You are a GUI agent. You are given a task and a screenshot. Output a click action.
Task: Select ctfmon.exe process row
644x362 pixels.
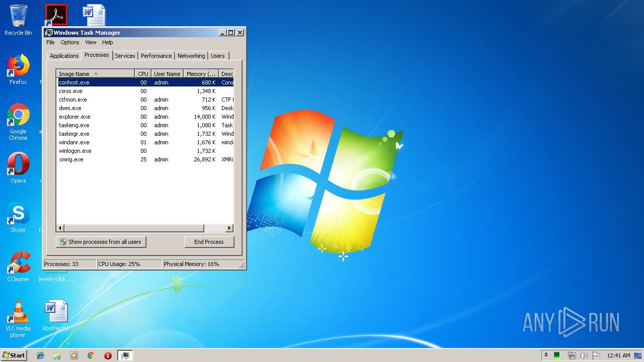[145, 100]
